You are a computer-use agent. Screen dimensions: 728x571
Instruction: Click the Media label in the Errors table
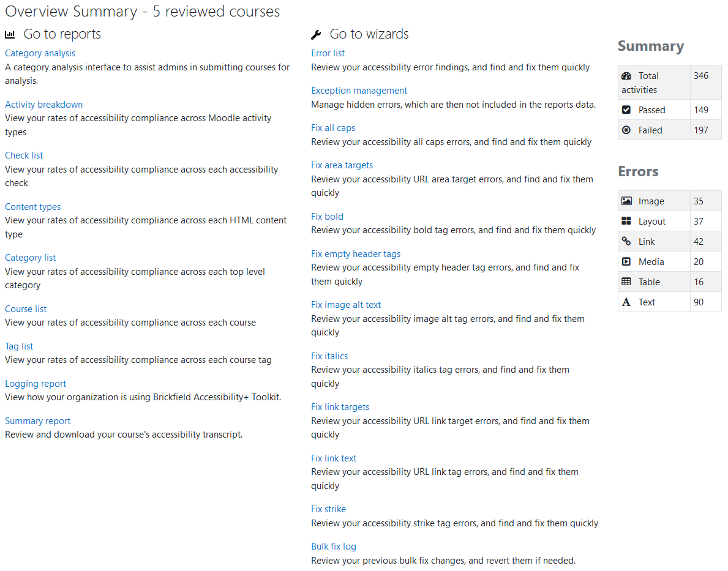coord(651,262)
